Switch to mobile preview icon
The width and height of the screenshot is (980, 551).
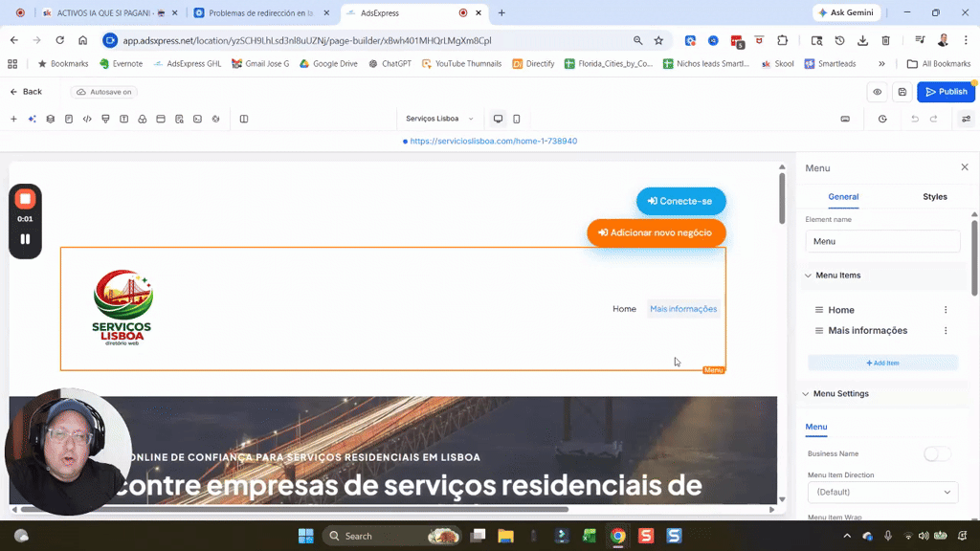click(x=518, y=118)
